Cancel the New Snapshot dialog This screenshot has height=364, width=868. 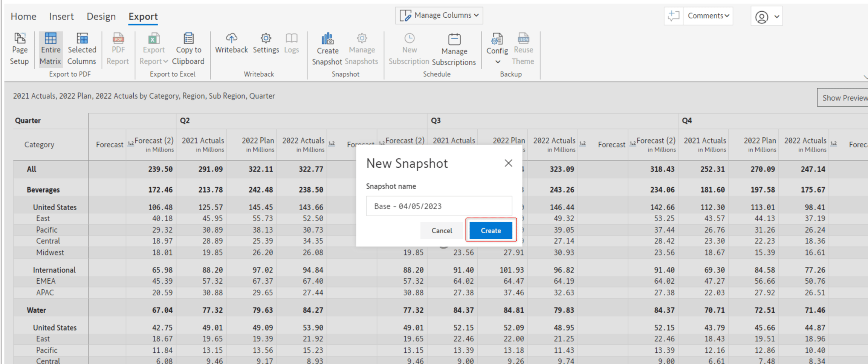(442, 230)
